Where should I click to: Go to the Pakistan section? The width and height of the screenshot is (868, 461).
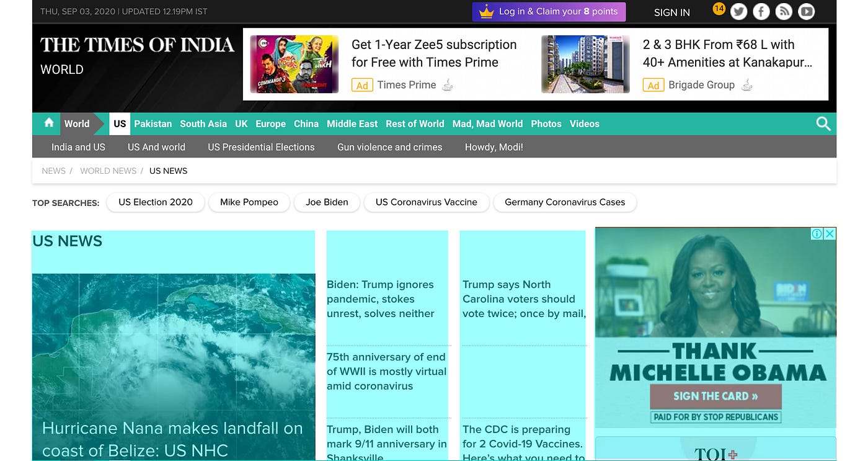pyautogui.click(x=153, y=123)
